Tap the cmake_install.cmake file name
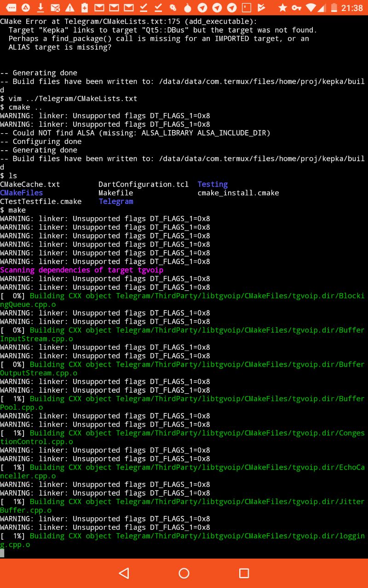This screenshot has width=368, height=588. pos(238,193)
